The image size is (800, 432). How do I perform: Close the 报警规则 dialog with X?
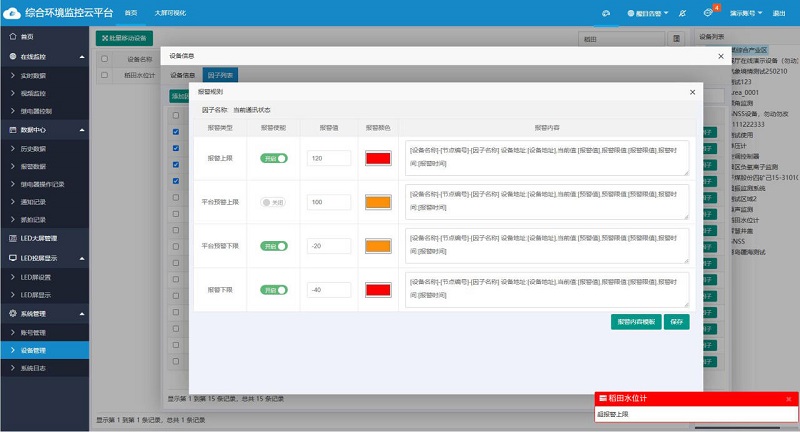(692, 92)
